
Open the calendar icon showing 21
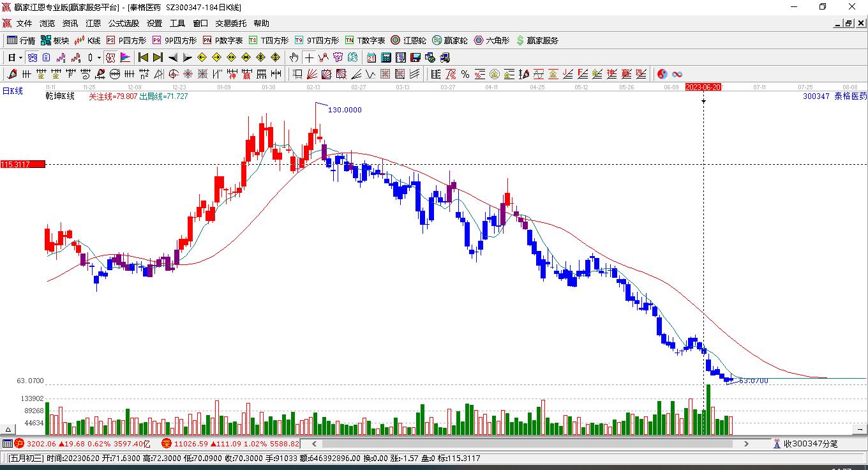[x=371, y=57]
